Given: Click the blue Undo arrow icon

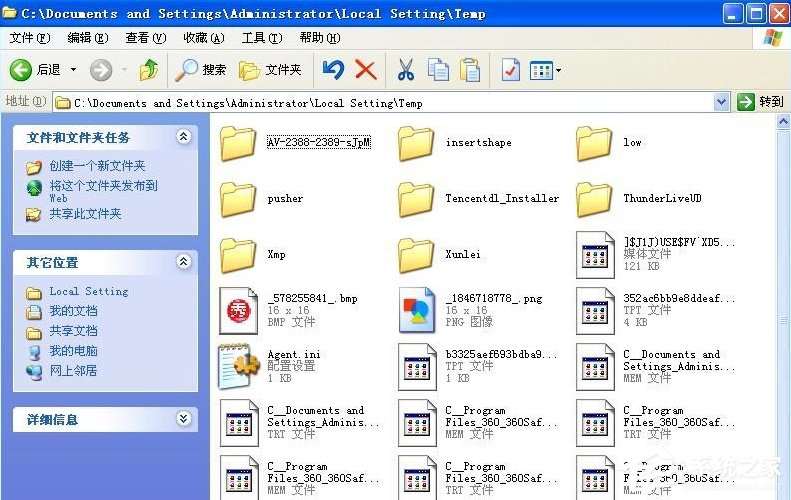Looking at the screenshot, I should [x=333, y=70].
